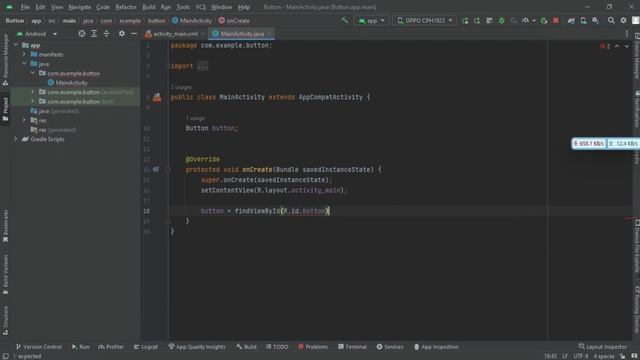
Task: Hide the Project tool window
Action: [134, 34]
